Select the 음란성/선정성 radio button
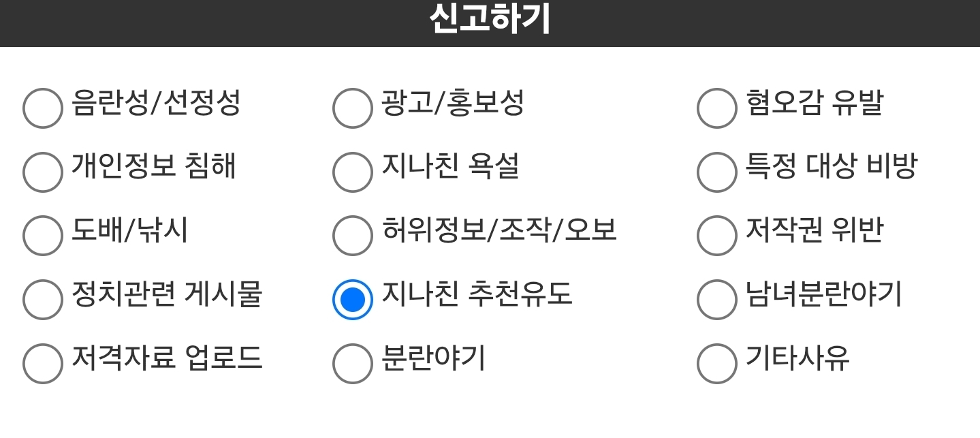Screen dimensions: 980x438 click(43, 108)
